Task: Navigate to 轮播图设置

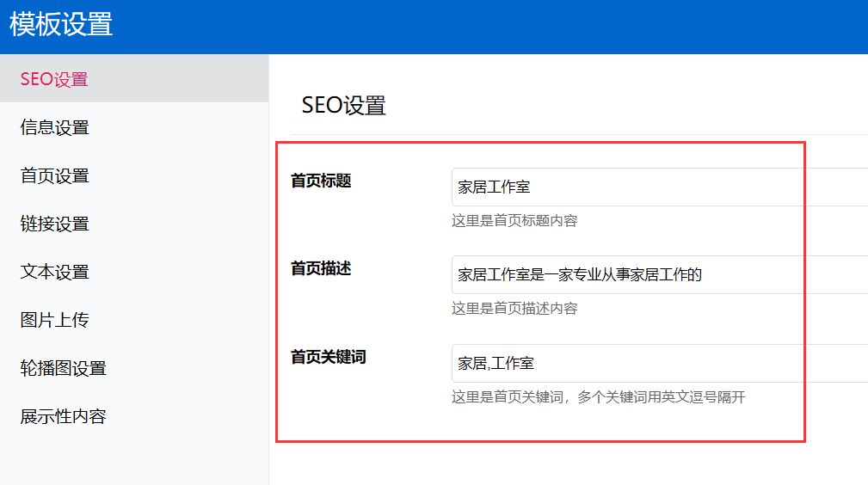Action: (x=64, y=369)
